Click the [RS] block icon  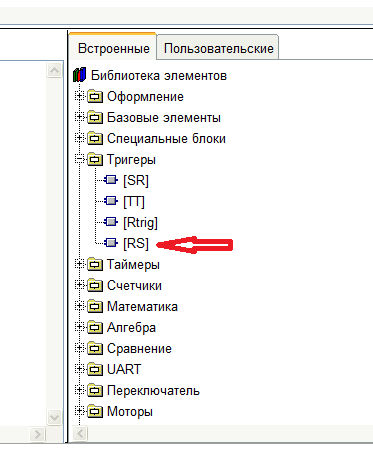coord(111,243)
